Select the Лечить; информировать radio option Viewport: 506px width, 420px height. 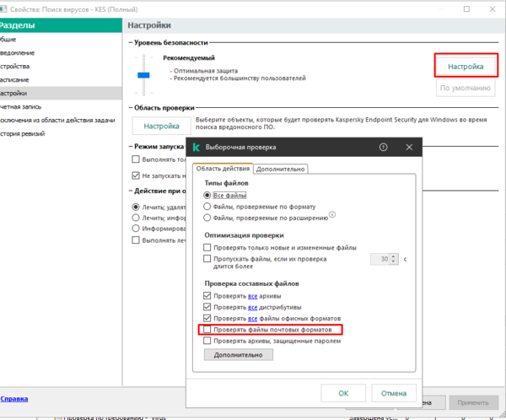(136, 218)
